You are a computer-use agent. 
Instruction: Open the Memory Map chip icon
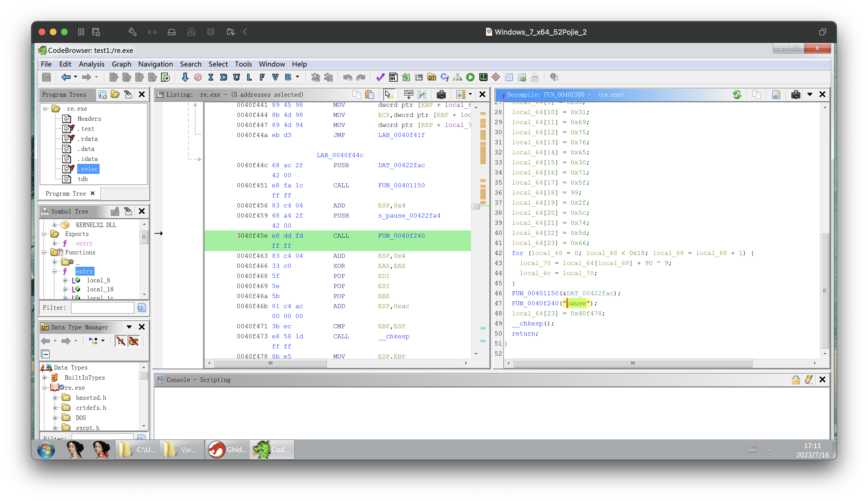(483, 77)
